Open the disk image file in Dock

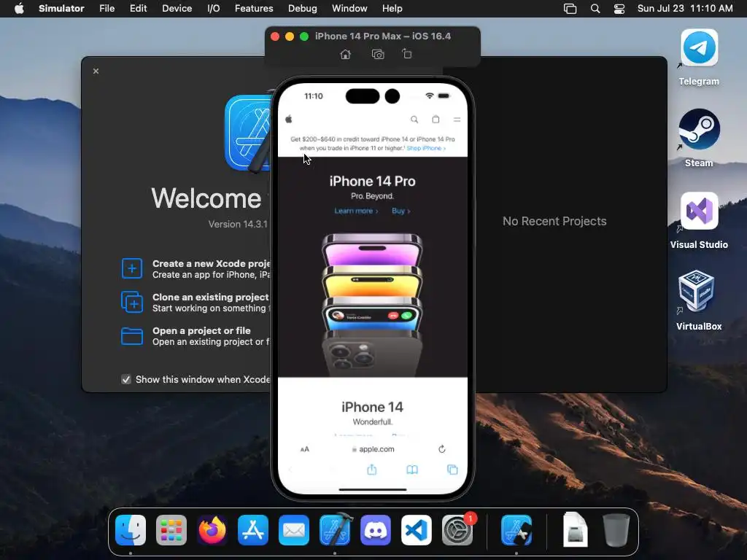(575, 530)
